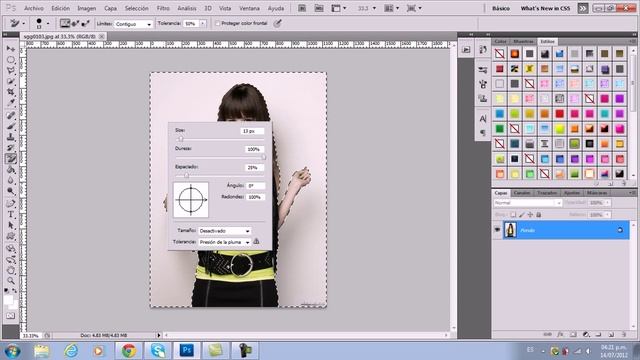Open the Ventana menu
Image resolution: width=640 pixels, height=360 pixels.
249,8
